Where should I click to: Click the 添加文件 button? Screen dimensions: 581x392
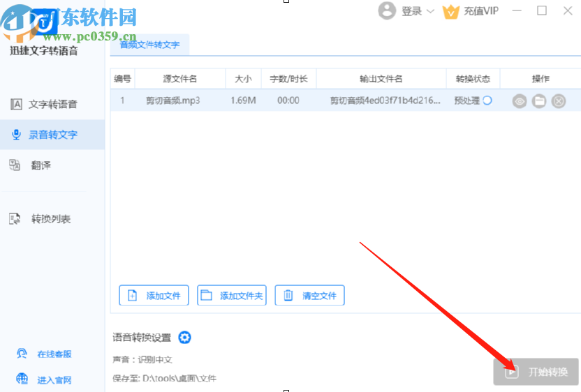click(154, 295)
